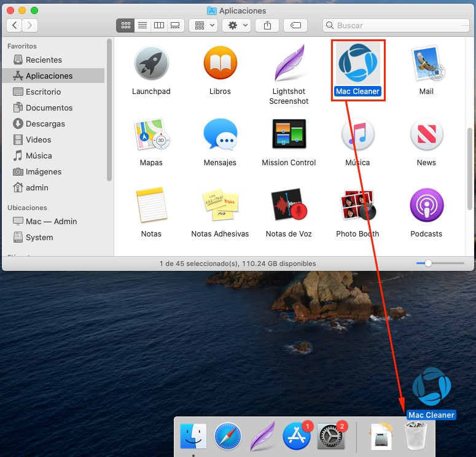Screen dimensions: 476x457
Task: Open the Trash in the Dock
Action: (416, 436)
